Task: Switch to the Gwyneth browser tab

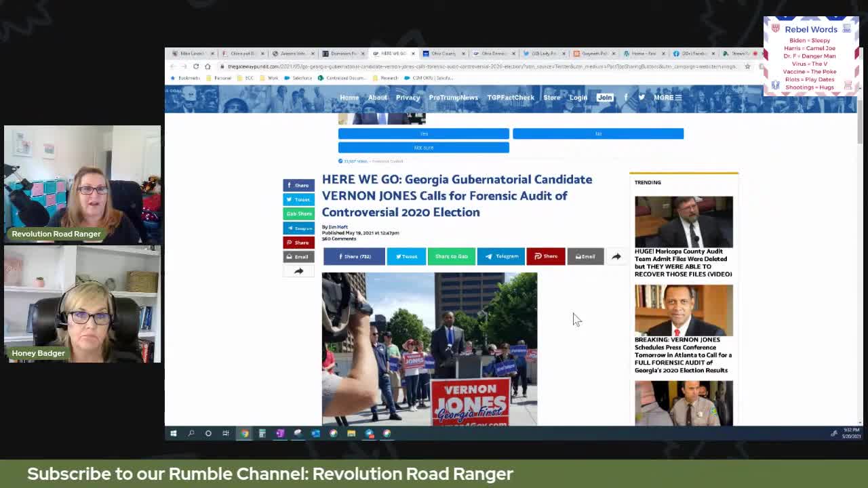Action: 594,54
